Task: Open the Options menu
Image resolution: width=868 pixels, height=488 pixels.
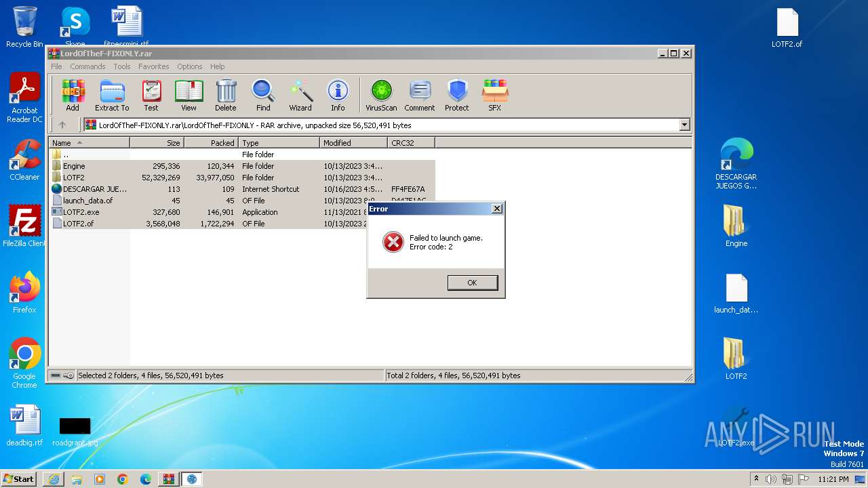Action: (190, 66)
